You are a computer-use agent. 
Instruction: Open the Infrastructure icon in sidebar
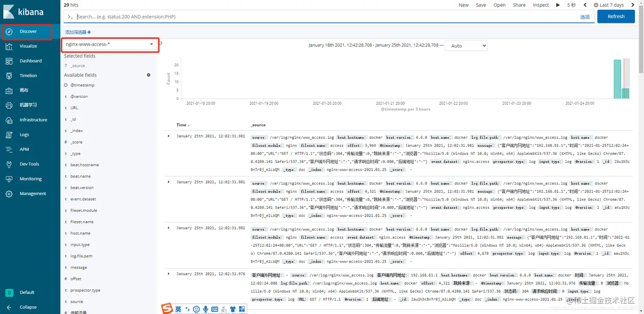pos(9,120)
